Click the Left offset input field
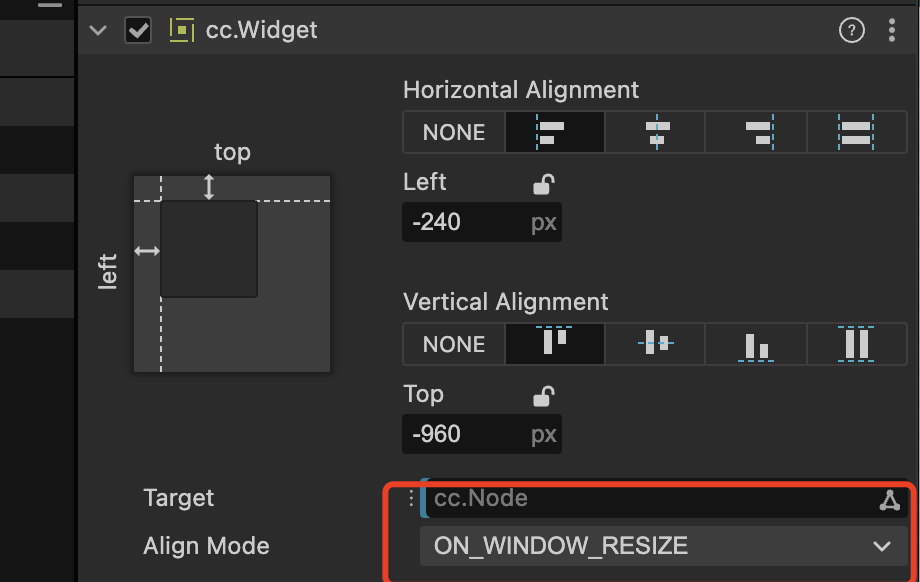The width and height of the screenshot is (920, 582). point(463,222)
